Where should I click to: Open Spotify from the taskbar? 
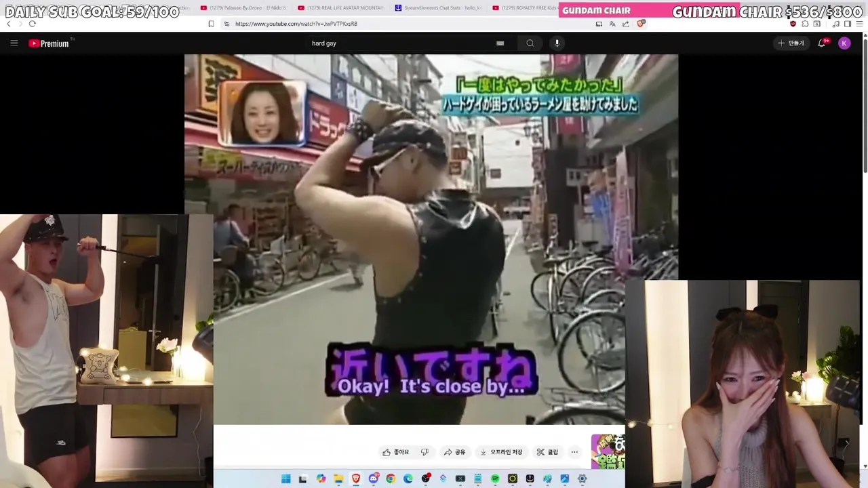pos(495,479)
